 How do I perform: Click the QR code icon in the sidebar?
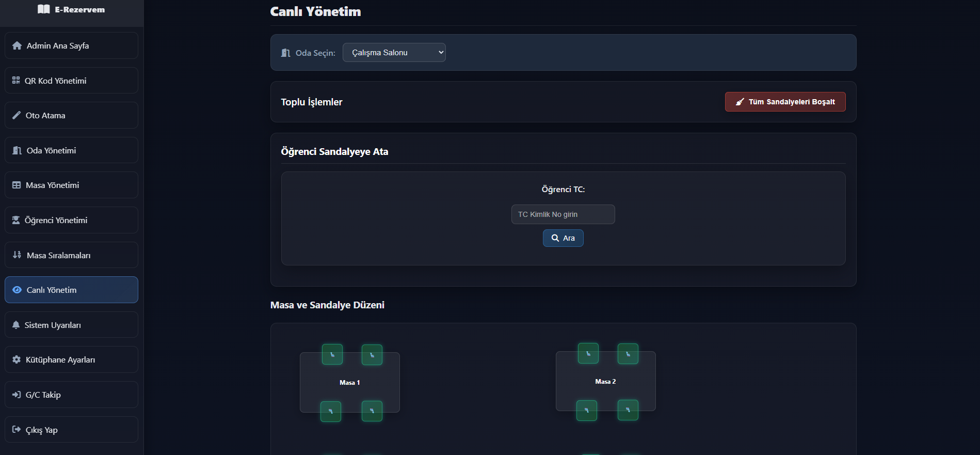(x=16, y=81)
